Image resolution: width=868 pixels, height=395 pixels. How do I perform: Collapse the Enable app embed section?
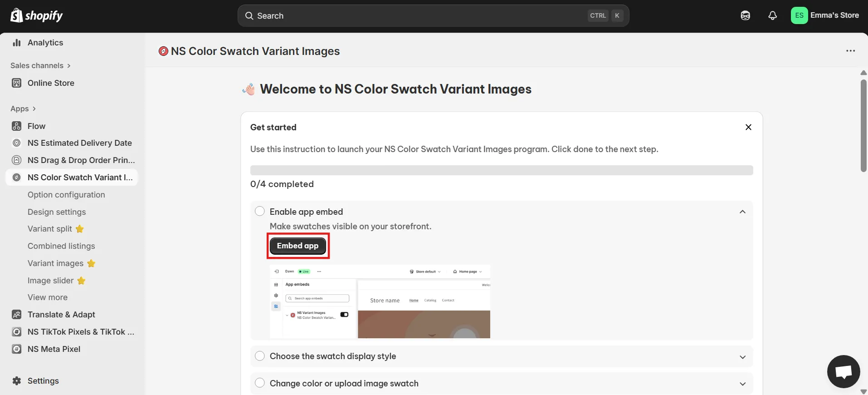click(742, 212)
